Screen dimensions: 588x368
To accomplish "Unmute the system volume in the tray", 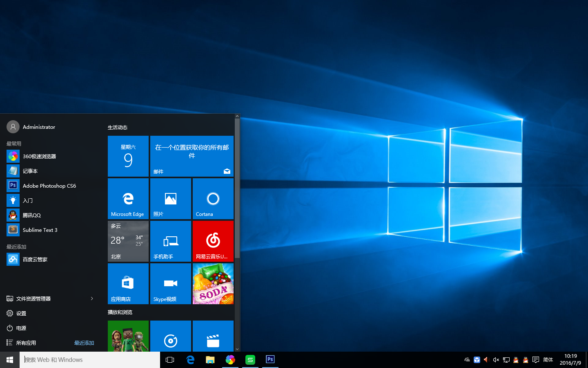I will [x=496, y=360].
